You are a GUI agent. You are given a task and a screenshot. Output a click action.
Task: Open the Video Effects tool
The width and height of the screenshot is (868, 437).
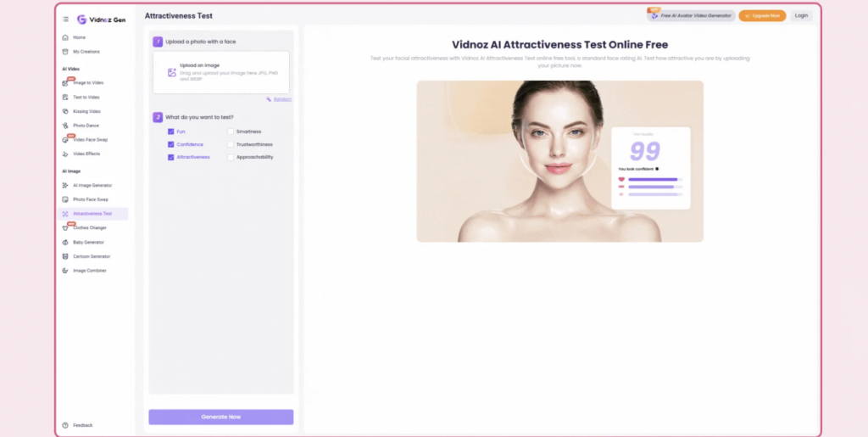pos(86,154)
